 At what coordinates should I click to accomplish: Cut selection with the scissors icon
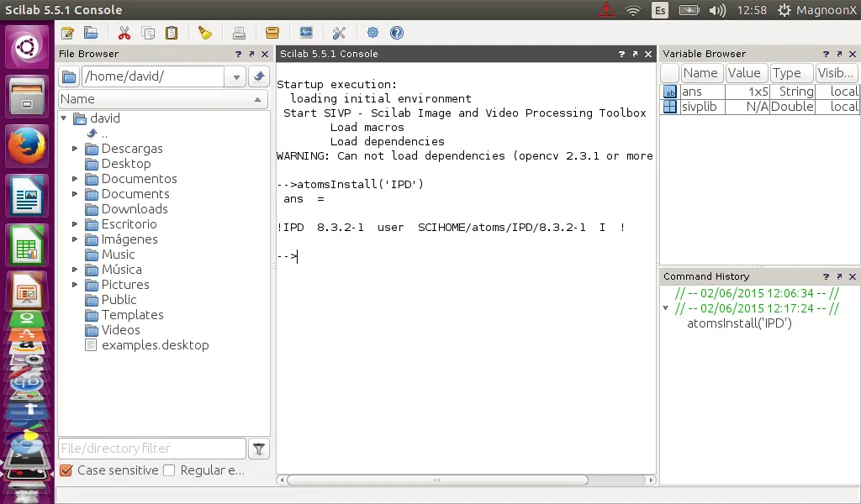coord(124,33)
